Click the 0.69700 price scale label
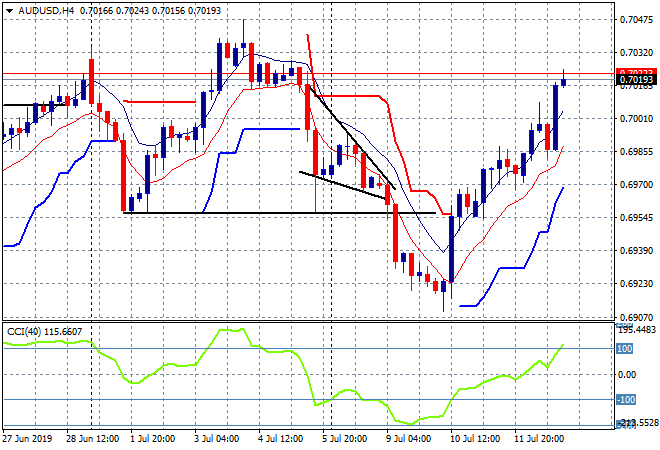Screen dimensions: 660x450 point(636,184)
